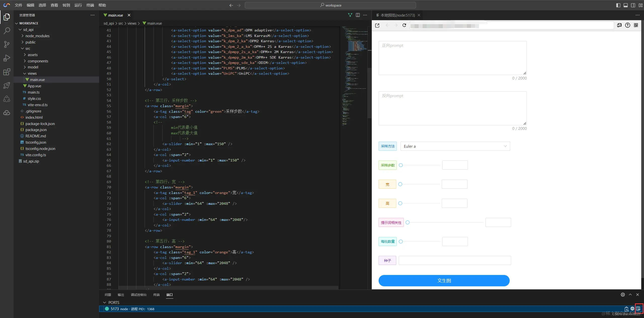
Task: Open the preview in an external browser
Action: pyautogui.click(x=377, y=25)
